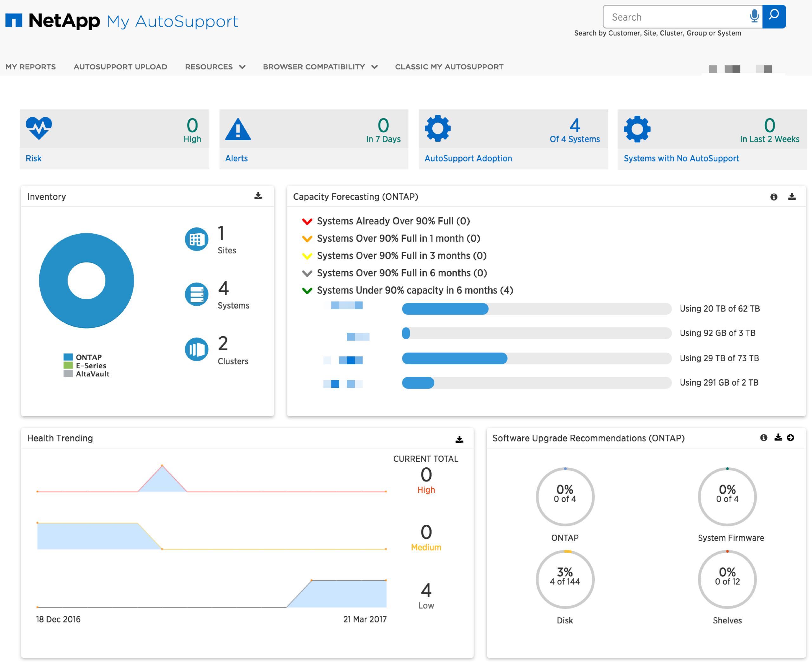Click the AltaVault gray legend swatch

(68, 374)
